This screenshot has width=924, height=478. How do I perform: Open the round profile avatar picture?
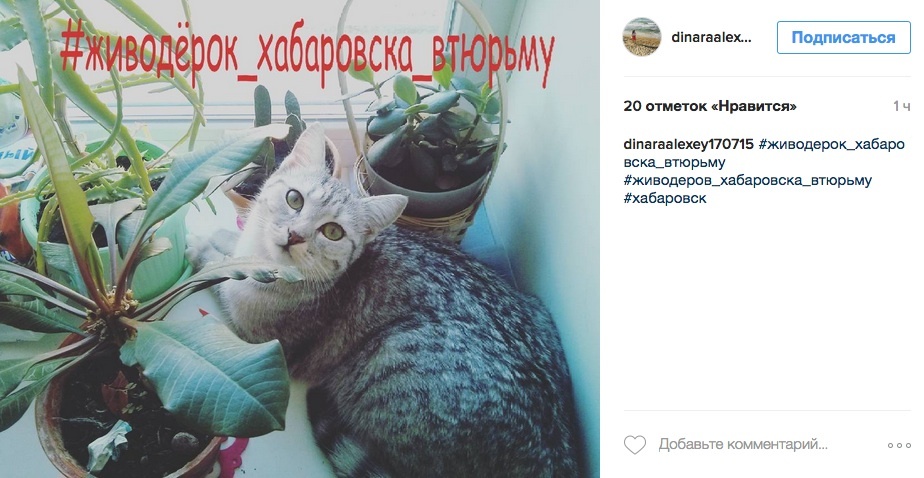point(642,37)
